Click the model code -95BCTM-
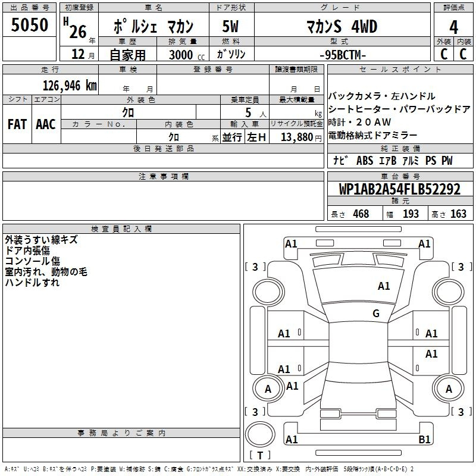Image resolution: width=476 pixels, height=476 pixels. [x=343, y=55]
